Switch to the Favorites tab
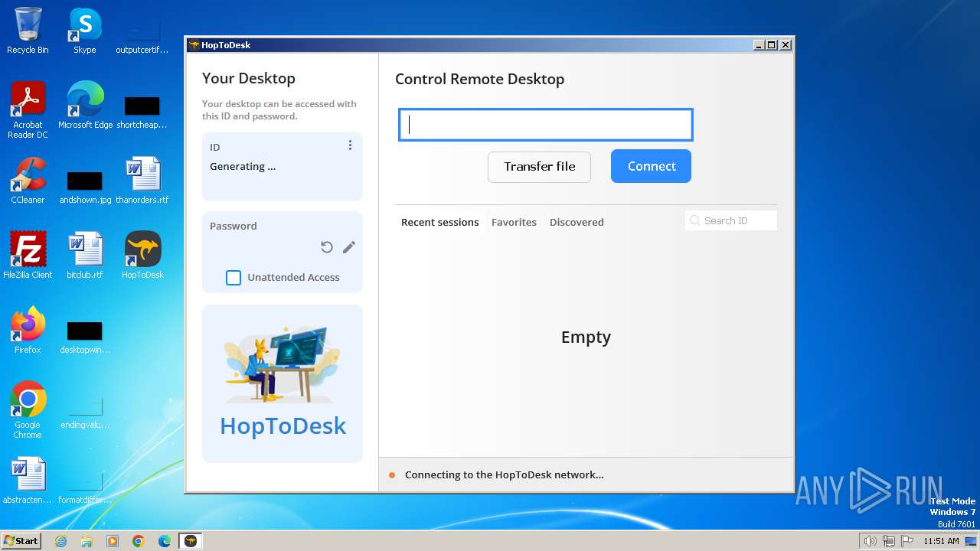 point(514,222)
